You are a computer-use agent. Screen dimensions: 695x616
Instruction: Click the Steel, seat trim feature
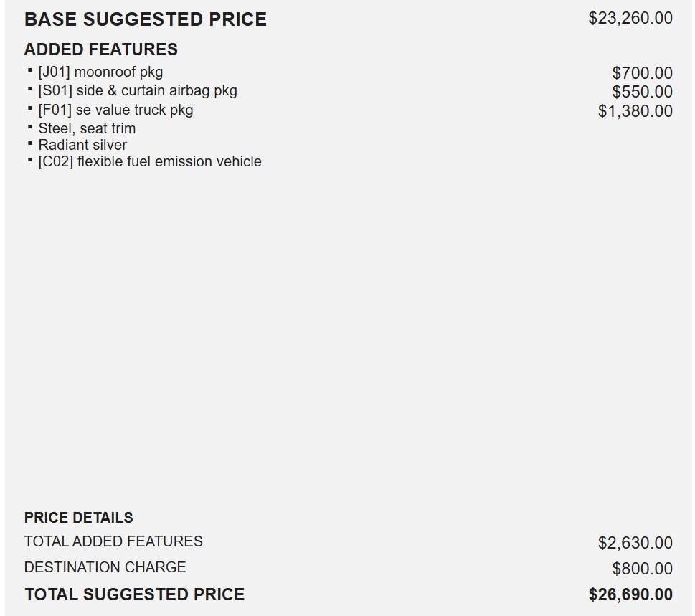tap(87, 128)
